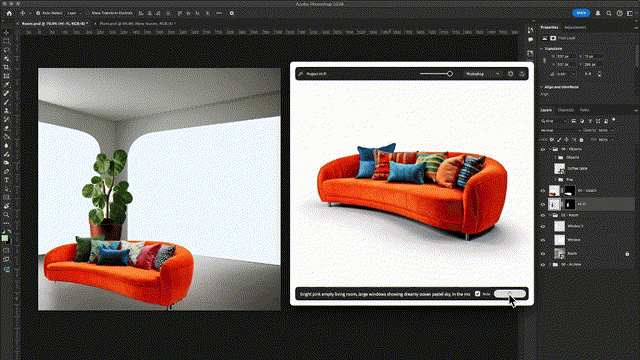Open the search magnifier icon at top right
640x360 pixels.
point(609,13)
